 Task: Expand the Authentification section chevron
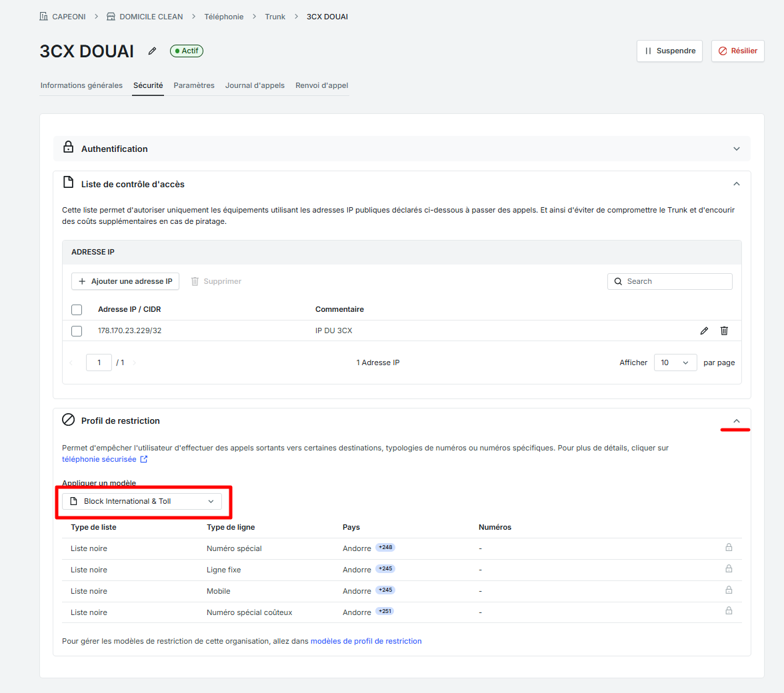(737, 149)
